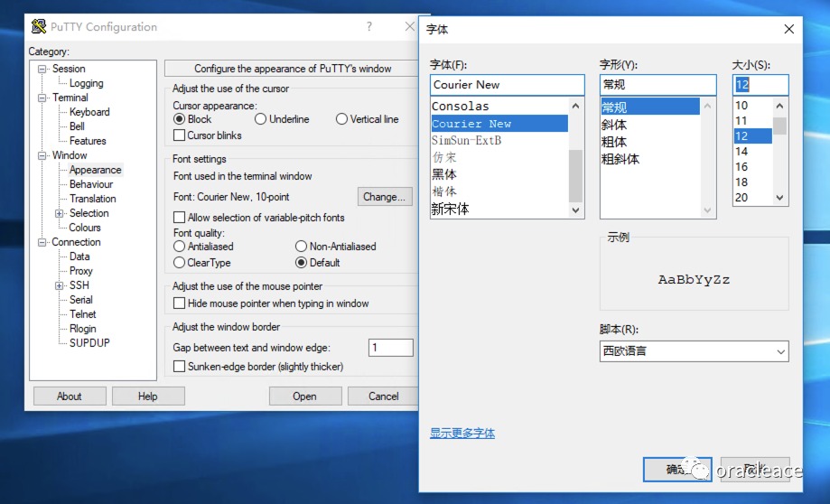
Task: Select size 10 in size list
Action: coord(752,106)
